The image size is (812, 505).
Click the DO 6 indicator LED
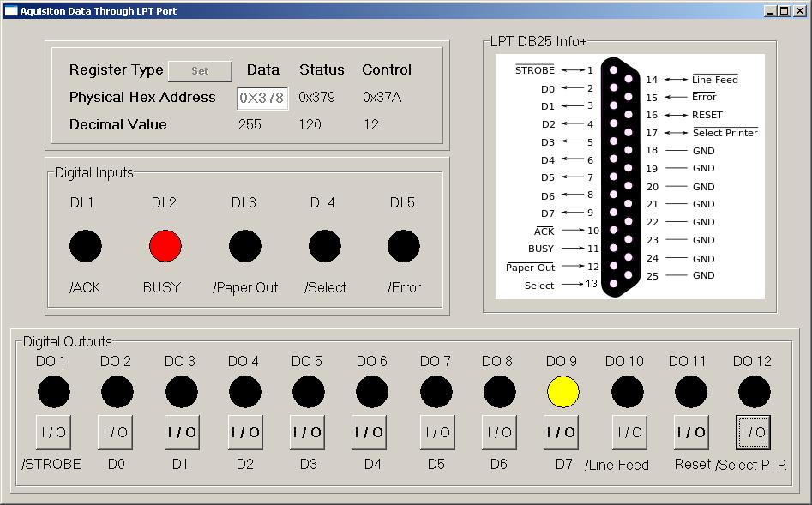(x=372, y=392)
